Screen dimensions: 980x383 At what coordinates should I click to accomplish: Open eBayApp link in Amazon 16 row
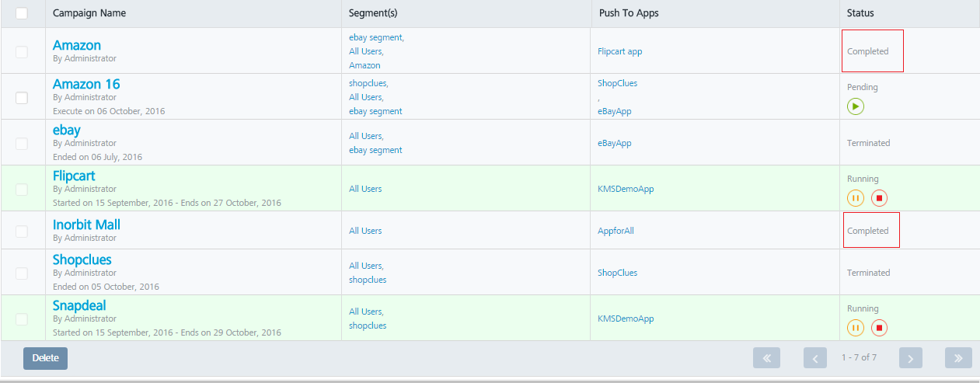615,111
